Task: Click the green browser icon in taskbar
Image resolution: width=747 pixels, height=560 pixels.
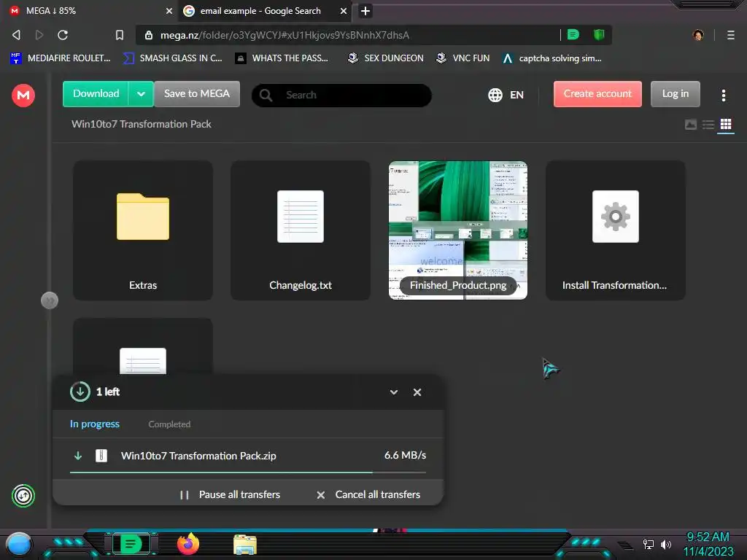Action: 131,544
